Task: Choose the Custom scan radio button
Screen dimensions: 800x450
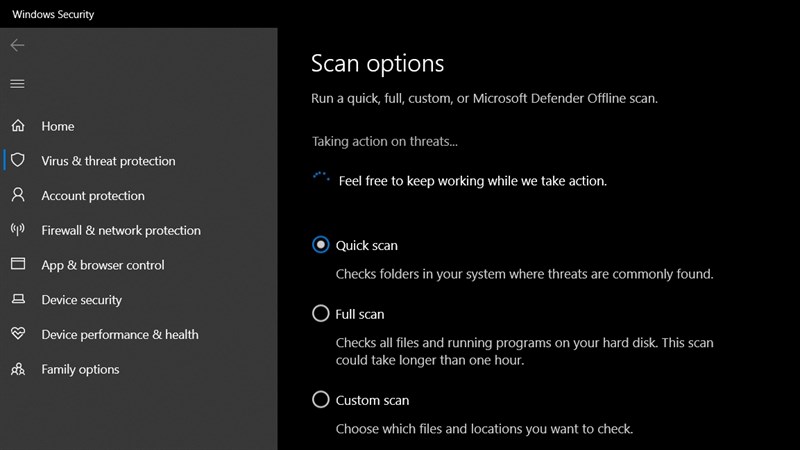Action: click(x=321, y=400)
